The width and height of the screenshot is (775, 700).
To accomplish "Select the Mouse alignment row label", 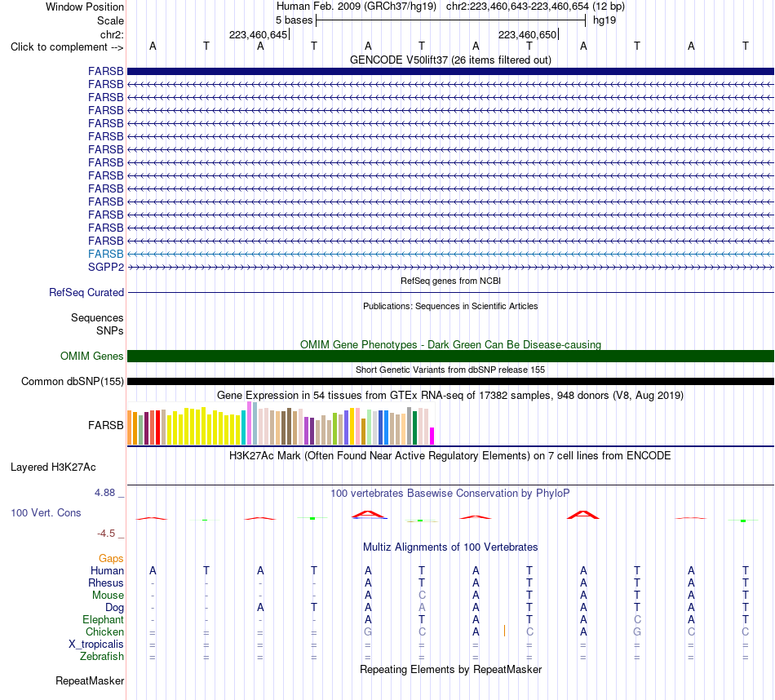I will [x=108, y=596].
